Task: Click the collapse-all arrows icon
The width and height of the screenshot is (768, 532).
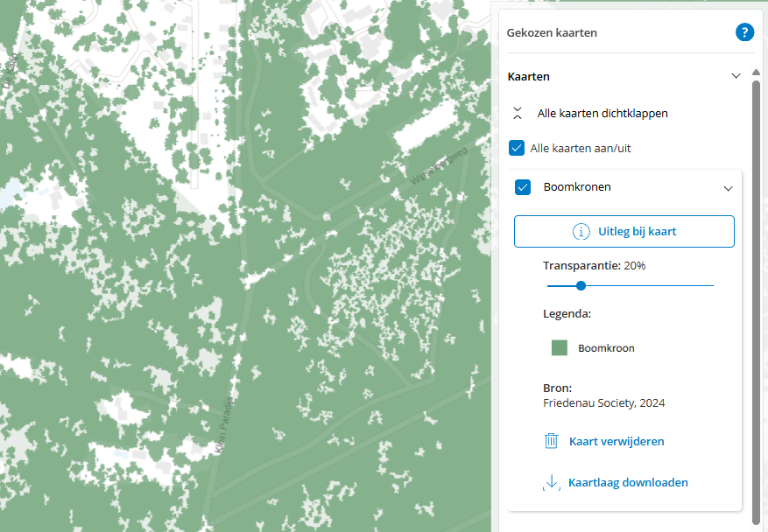Action: coord(518,113)
